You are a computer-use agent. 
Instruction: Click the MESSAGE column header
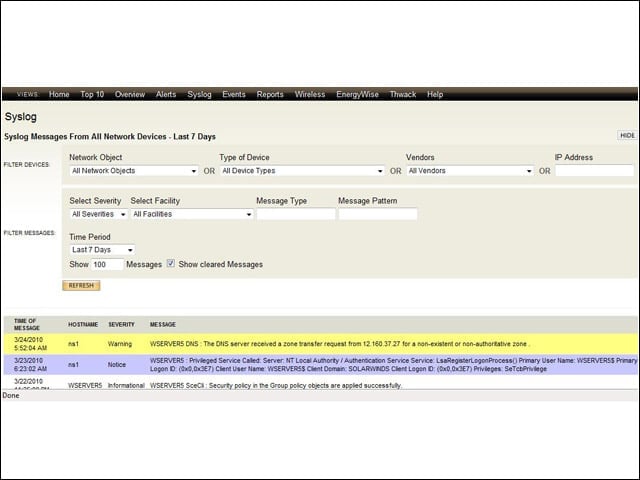[x=162, y=324]
